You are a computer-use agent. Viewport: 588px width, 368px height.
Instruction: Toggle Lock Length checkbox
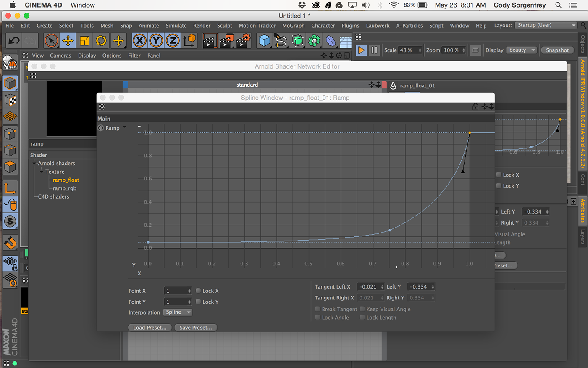coord(362,318)
